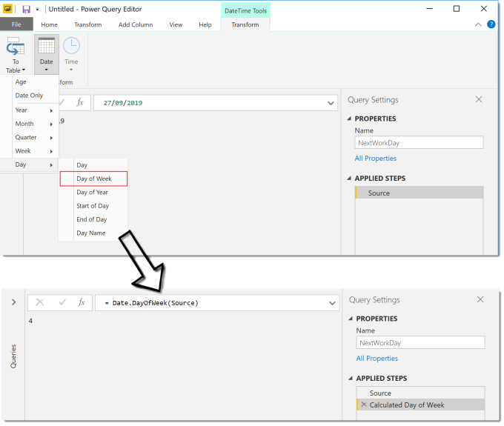The image size is (504, 426).
Task: Open the Help question mark icon
Action: 491,24
